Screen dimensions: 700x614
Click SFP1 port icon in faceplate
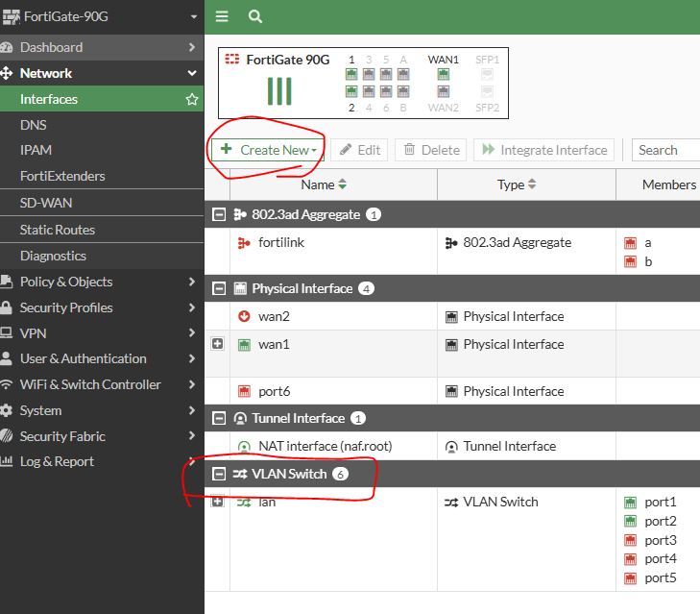coord(487,74)
